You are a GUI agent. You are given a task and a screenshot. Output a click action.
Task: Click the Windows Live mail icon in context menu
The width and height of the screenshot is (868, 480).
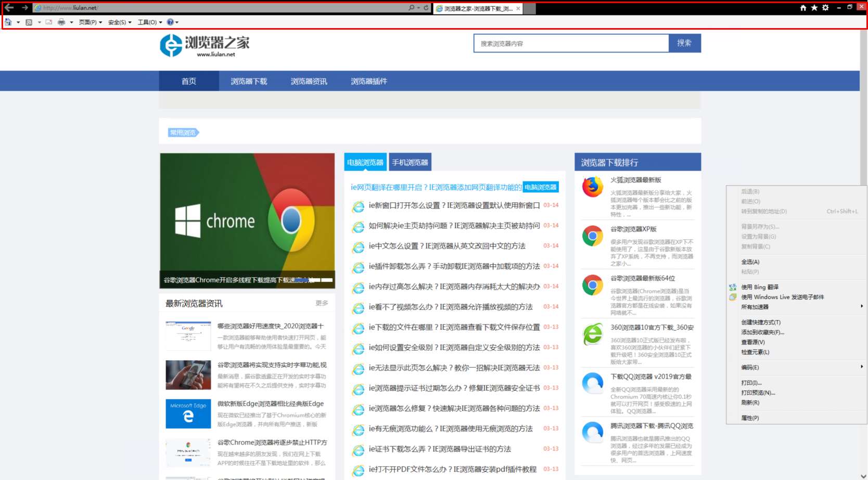[x=733, y=297]
